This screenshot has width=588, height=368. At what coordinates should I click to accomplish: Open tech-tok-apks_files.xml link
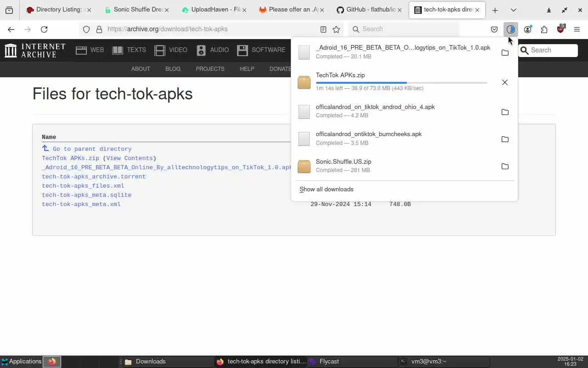pos(83,186)
